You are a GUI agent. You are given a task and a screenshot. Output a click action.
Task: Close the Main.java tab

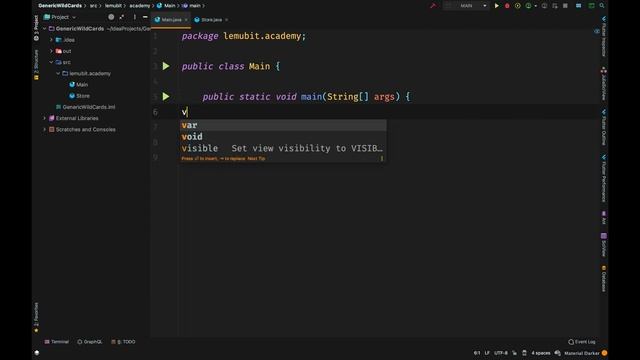click(x=186, y=20)
